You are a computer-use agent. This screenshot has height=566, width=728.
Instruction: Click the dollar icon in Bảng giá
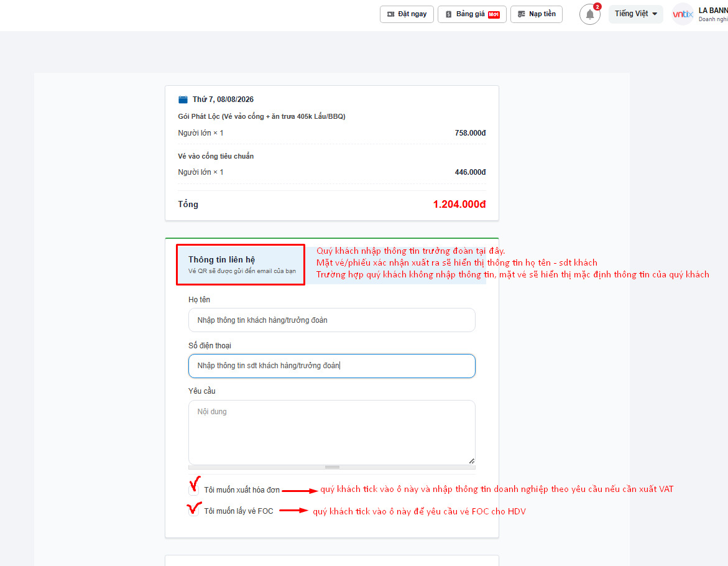click(x=448, y=14)
